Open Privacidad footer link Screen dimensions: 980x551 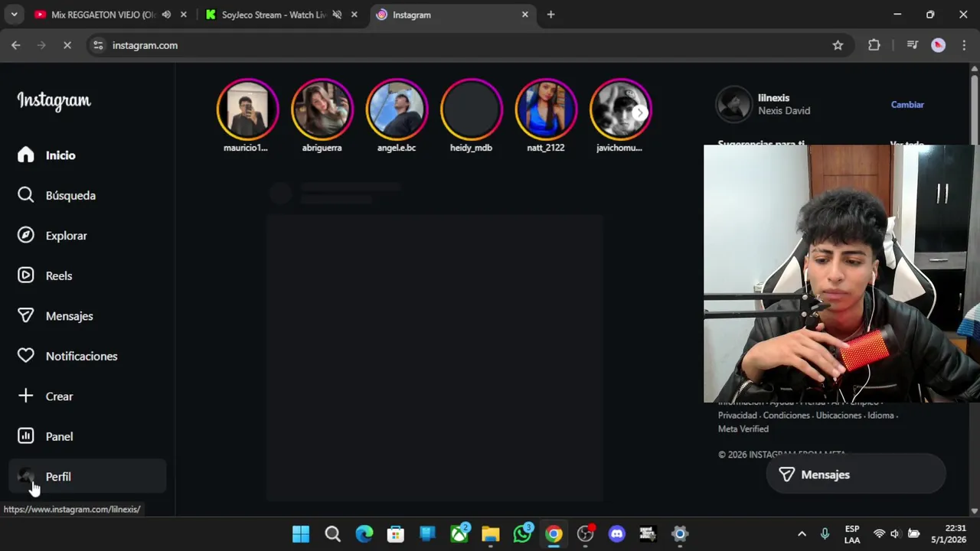tap(737, 416)
